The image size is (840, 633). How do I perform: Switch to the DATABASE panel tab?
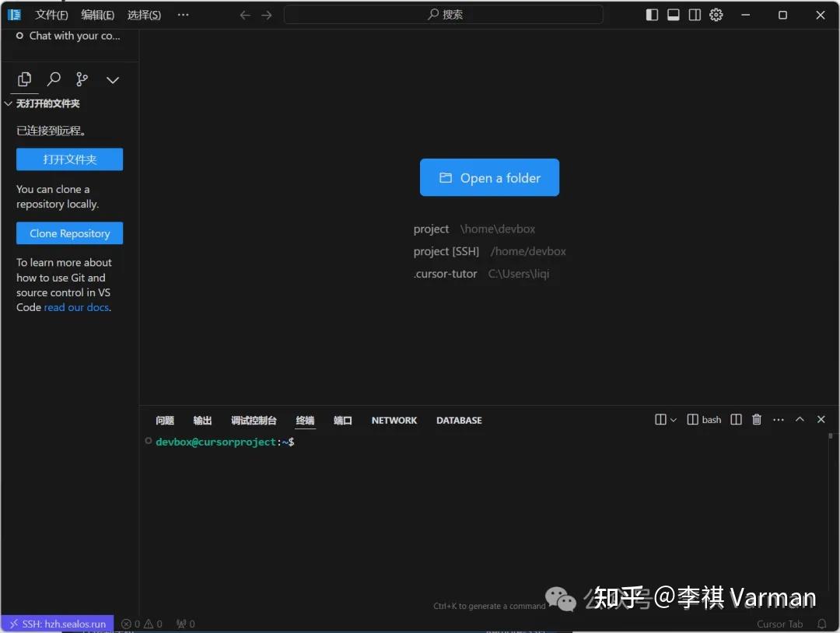pyautogui.click(x=458, y=420)
